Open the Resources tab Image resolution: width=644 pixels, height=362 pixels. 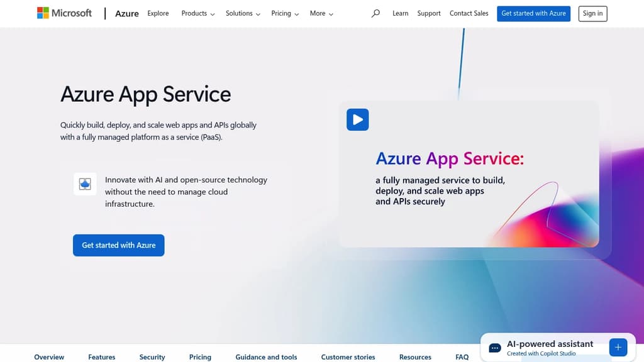click(415, 357)
